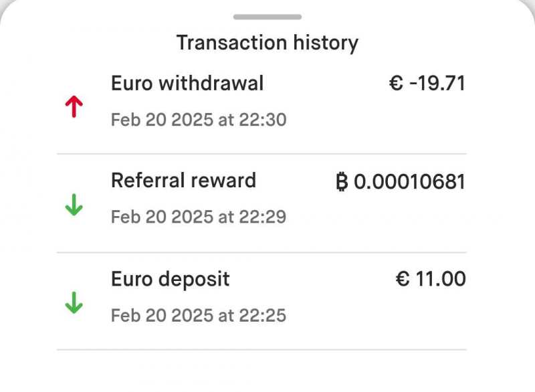Viewport: 535px width, 392px height.
Task: Click the euro symbol before -19.71
Action: pyautogui.click(x=396, y=84)
